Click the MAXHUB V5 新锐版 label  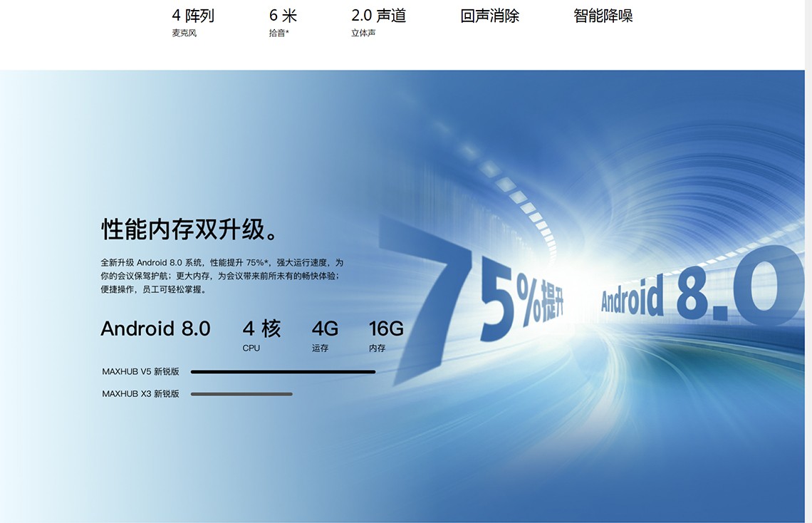click(140, 372)
